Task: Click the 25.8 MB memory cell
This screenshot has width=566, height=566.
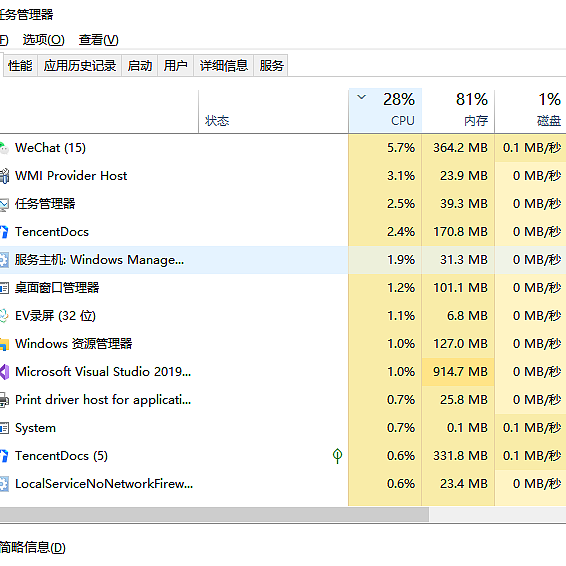Action: point(458,400)
